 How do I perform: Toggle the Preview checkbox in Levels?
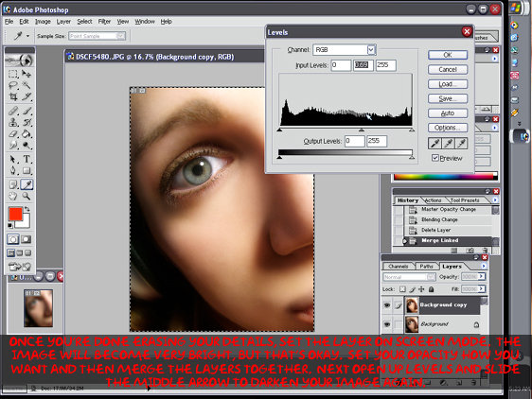coord(434,158)
